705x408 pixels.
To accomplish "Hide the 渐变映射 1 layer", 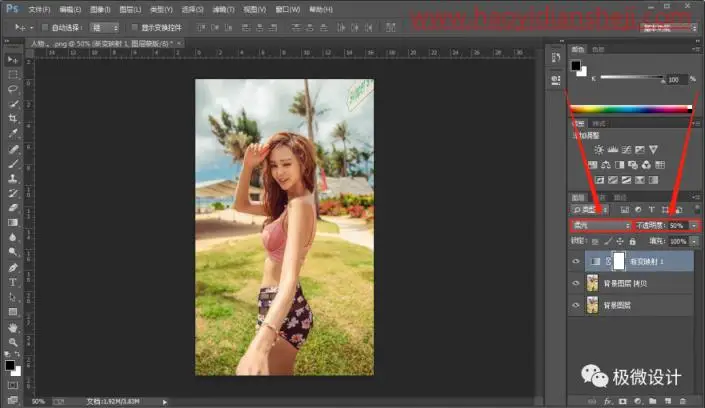I will pyautogui.click(x=576, y=261).
